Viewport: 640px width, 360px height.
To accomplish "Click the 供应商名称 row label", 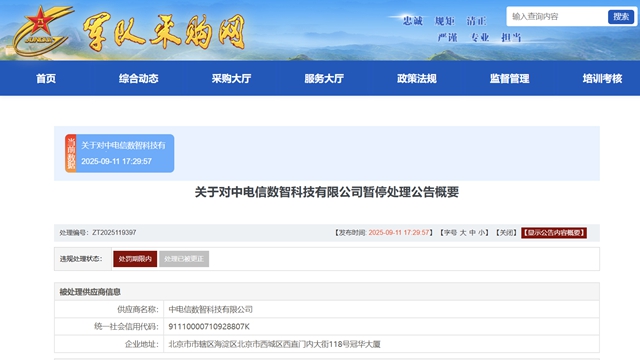I will point(138,309).
